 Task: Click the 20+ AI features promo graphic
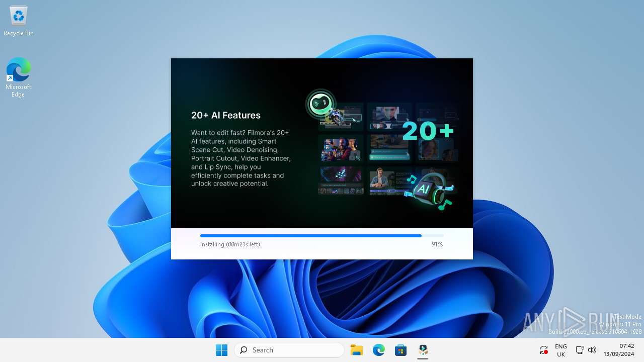[x=382, y=150]
